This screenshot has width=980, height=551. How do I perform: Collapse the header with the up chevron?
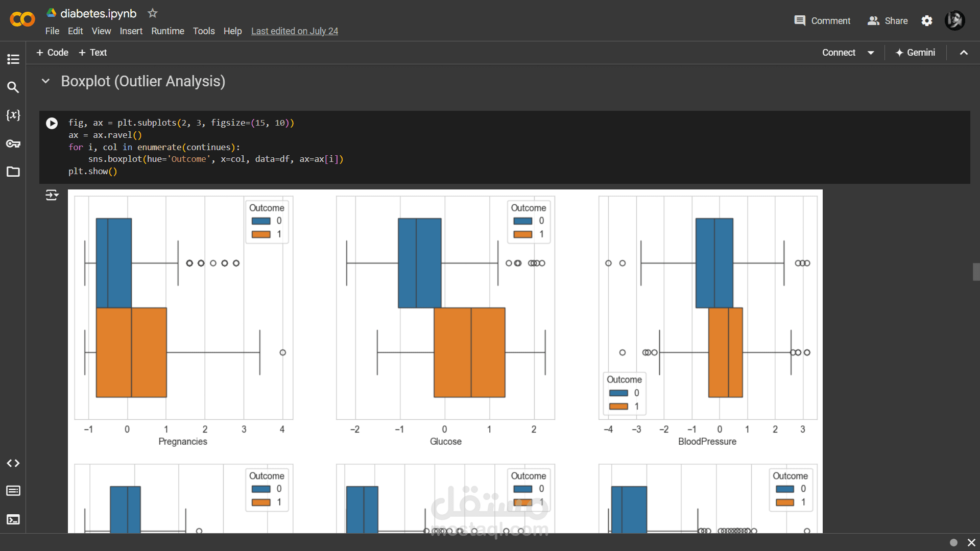click(964, 53)
